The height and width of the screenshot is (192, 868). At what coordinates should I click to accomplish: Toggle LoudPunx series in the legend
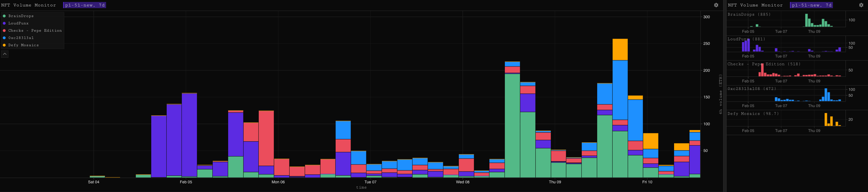click(16, 23)
